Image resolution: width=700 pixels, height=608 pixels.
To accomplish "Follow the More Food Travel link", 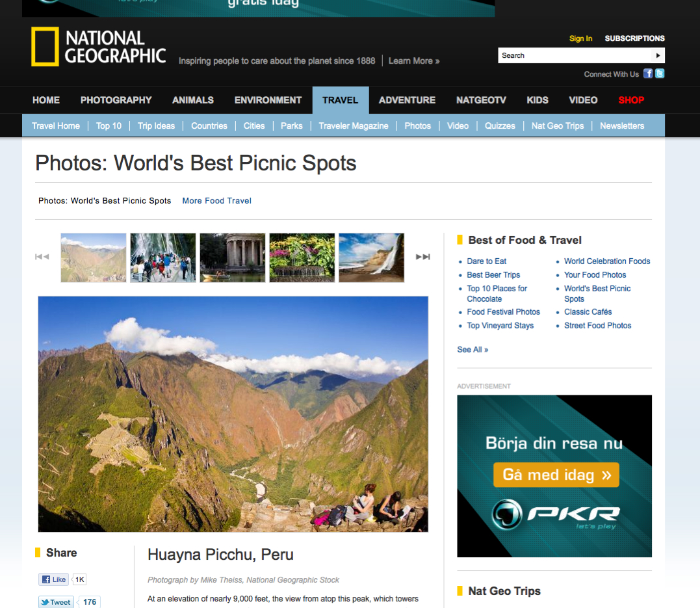I will pyautogui.click(x=217, y=200).
